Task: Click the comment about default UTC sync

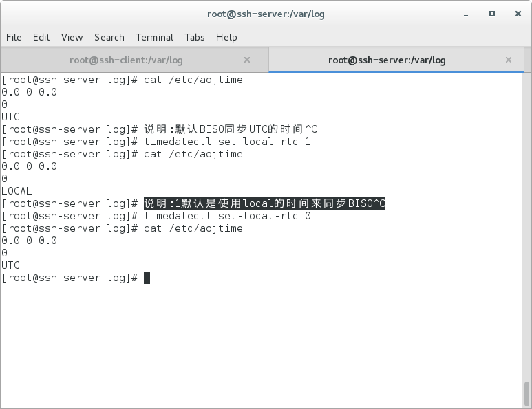Action: 231,129
